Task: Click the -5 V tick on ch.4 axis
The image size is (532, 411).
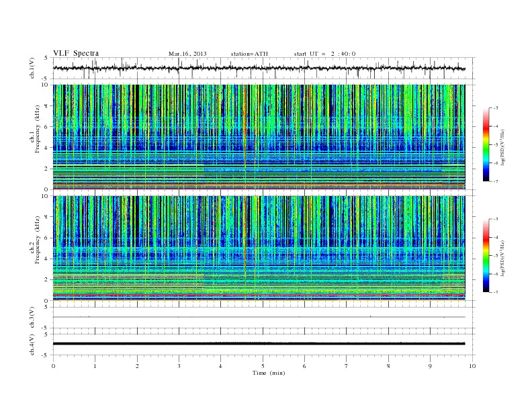Action: 46,355
